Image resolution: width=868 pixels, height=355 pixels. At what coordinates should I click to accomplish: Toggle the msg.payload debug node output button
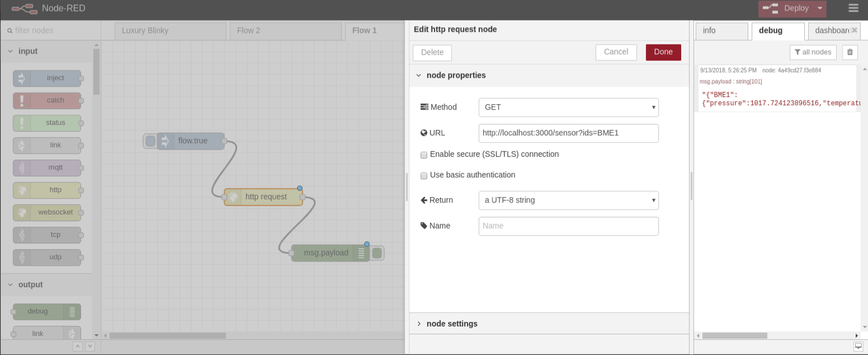pyautogui.click(x=377, y=253)
